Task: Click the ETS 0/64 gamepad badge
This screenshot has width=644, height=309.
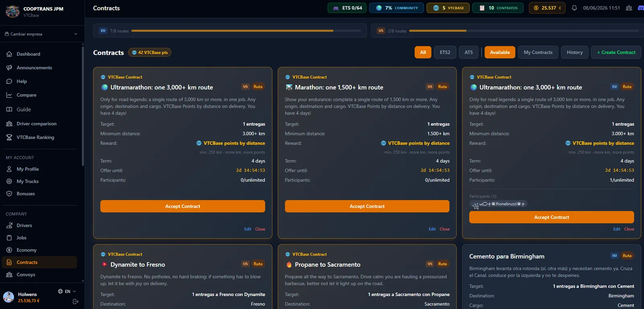Action: [347, 8]
